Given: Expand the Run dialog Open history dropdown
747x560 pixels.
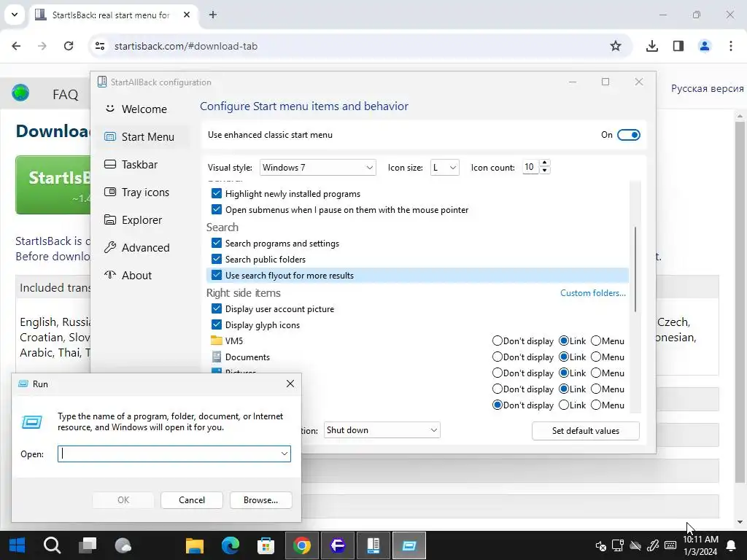Looking at the screenshot, I should [x=285, y=454].
